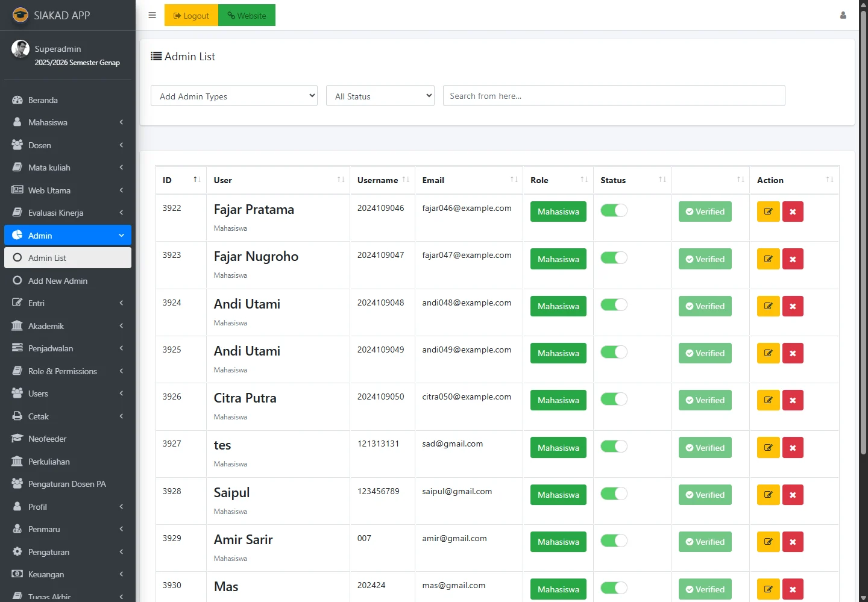The width and height of the screenshot is (868, 602).
Task: Delete the Saipul user row
Action: (793, 495)
